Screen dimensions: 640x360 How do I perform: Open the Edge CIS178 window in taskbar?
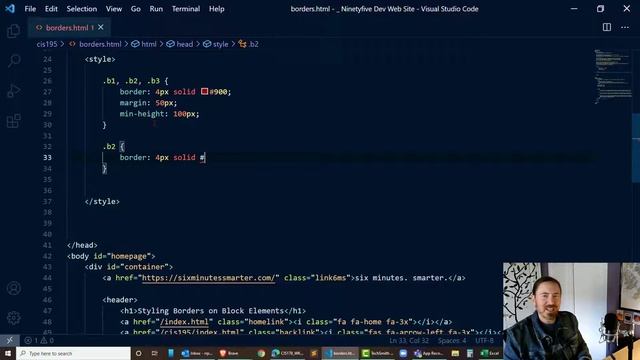288,353
